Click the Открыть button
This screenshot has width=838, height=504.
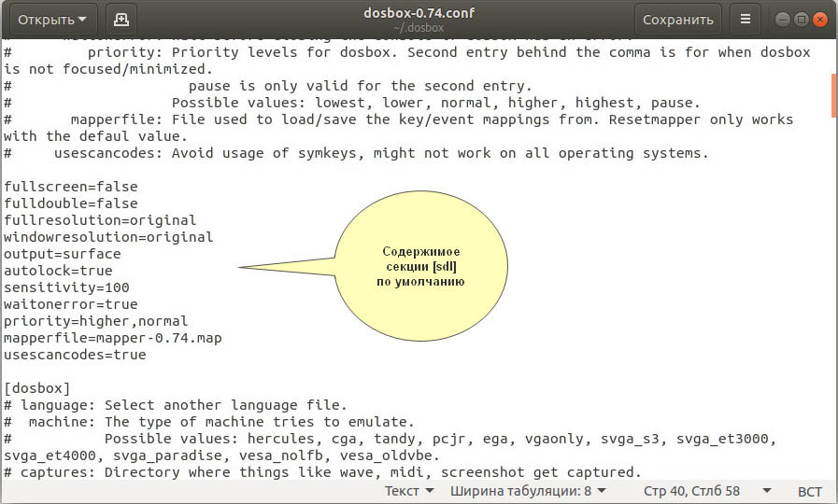pos(53,20)
